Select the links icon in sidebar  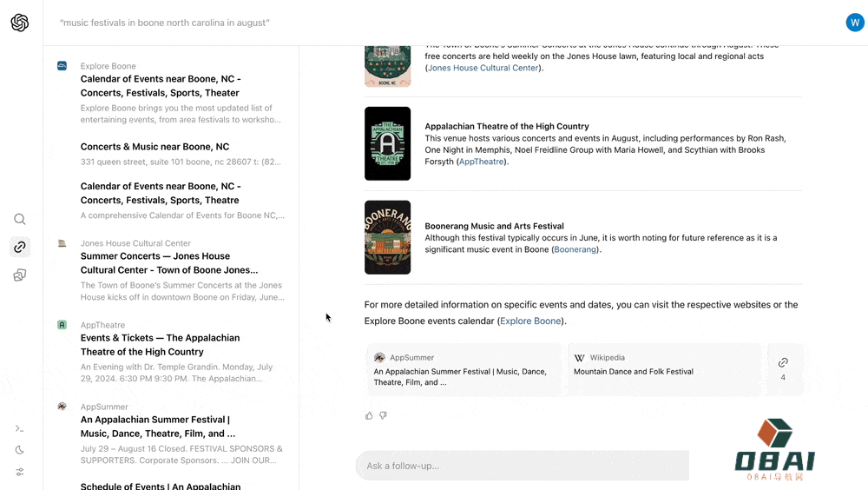pyautogui.click(x=20, y=248)
